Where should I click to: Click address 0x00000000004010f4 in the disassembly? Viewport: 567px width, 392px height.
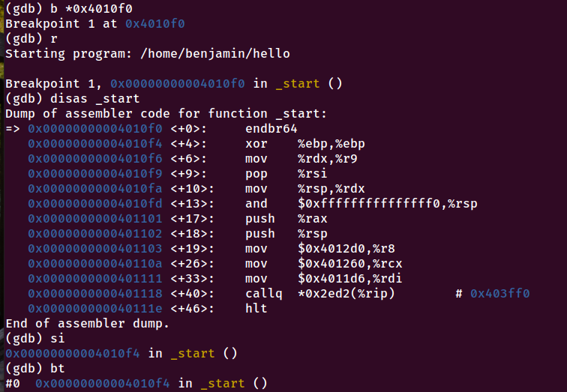(95, 144)
